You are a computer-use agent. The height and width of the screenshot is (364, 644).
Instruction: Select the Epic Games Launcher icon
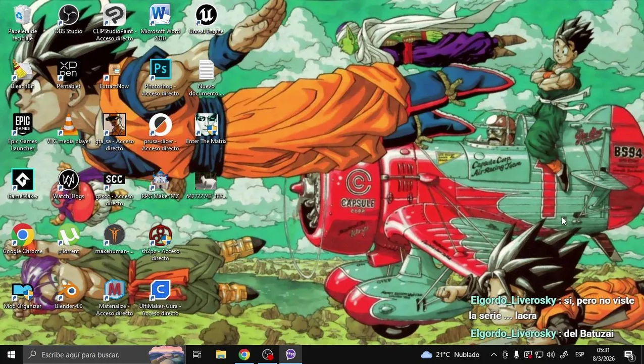tap(22, 132)
